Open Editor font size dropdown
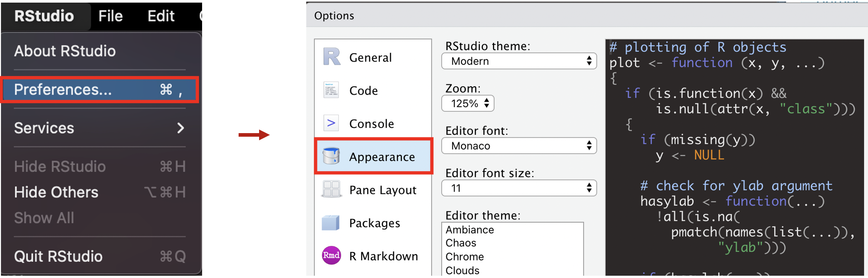This screenshot has width=868, height=278. [x=519, y=188]
